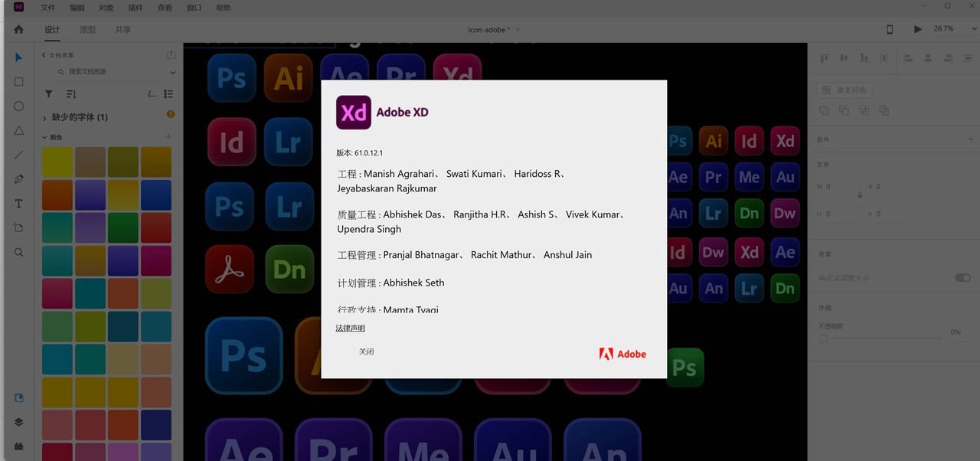Open the 查看 menu
This screenshot has height=461, width=980.
(165, 8)
